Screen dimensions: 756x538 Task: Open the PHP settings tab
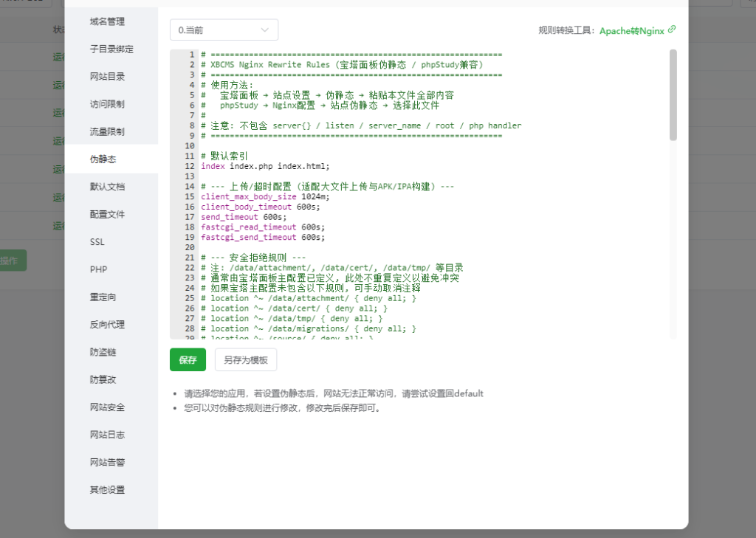pyautogui.click(x=98, y=269)
